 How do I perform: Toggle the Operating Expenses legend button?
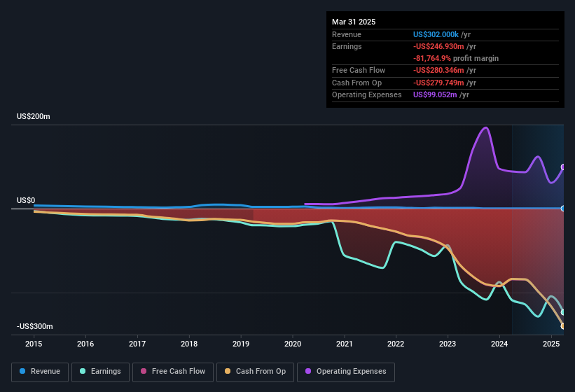pyautogui.click(x=346, y=372)
